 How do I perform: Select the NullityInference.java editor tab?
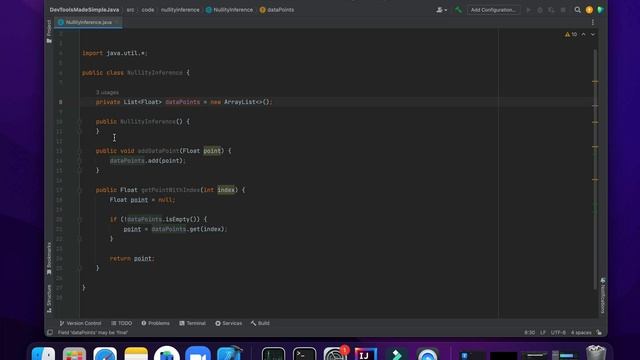tap(88, 22)
